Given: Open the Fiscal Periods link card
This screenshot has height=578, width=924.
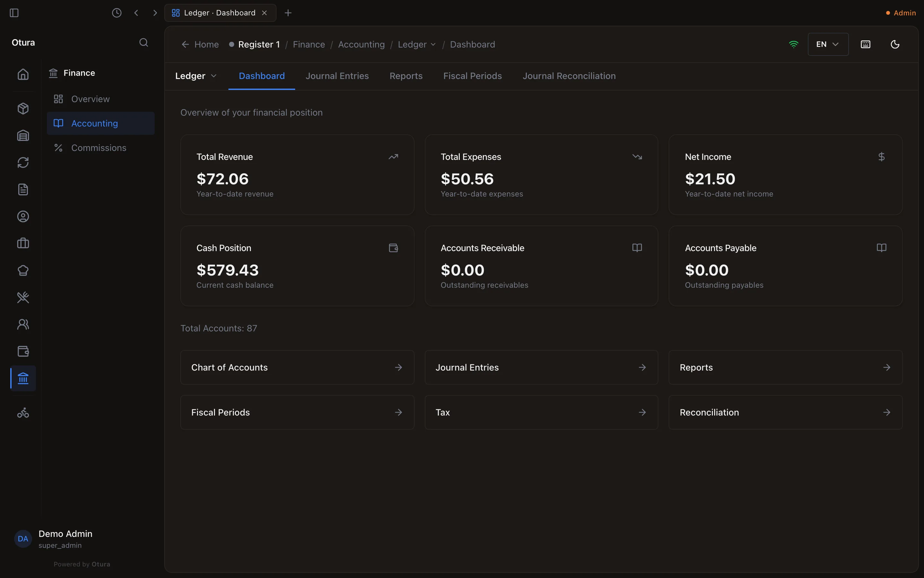Looking at the screenshot, I should [297, 413].
